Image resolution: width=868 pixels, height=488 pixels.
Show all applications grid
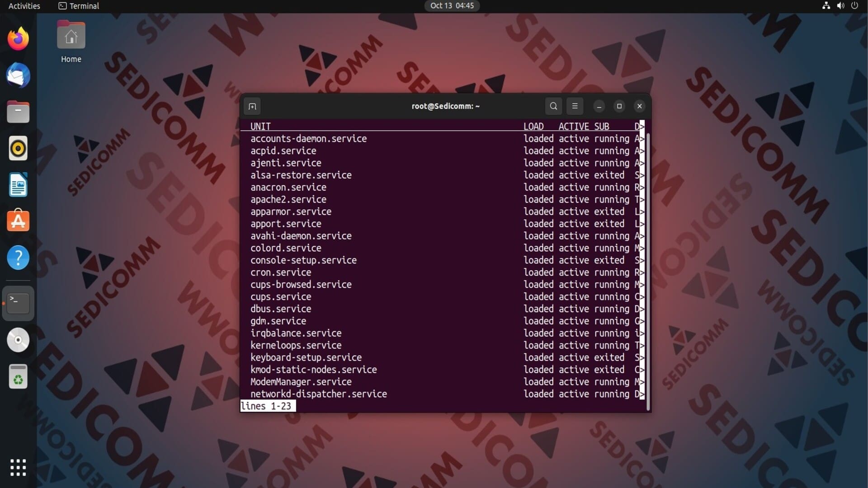(18, 468)
